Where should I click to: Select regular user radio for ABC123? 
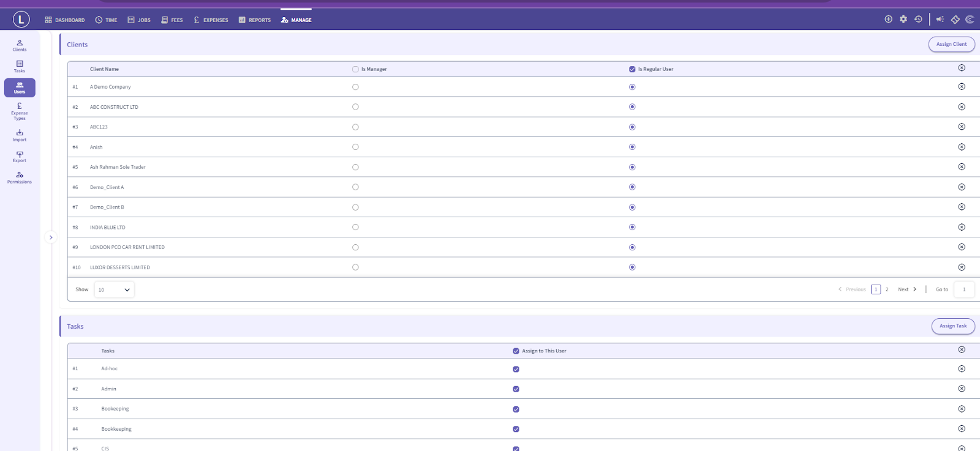632,127
